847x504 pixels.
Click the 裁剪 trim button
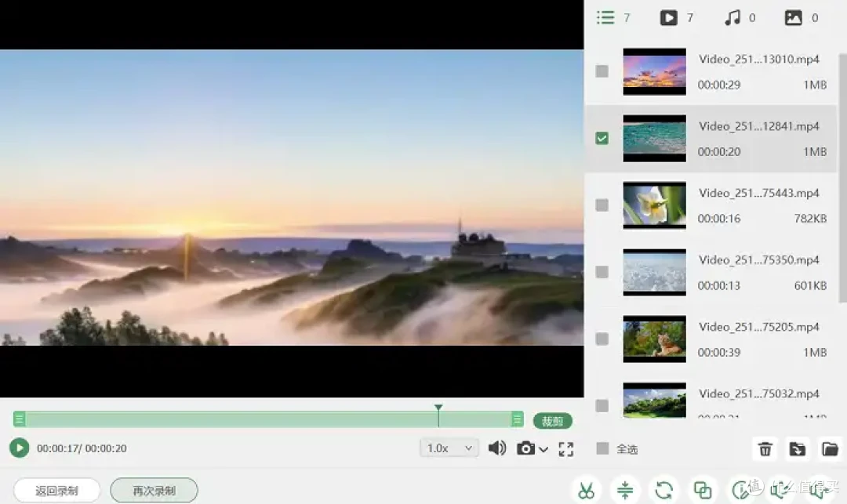click(553, 421)
